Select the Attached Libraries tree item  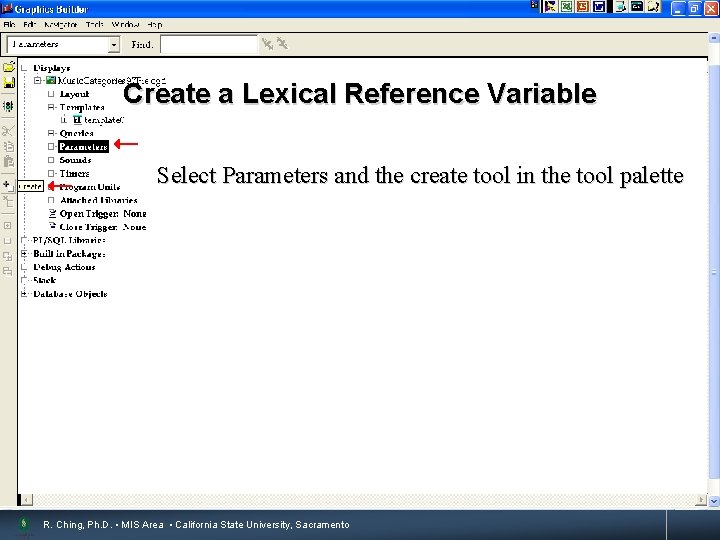[99, 200]
